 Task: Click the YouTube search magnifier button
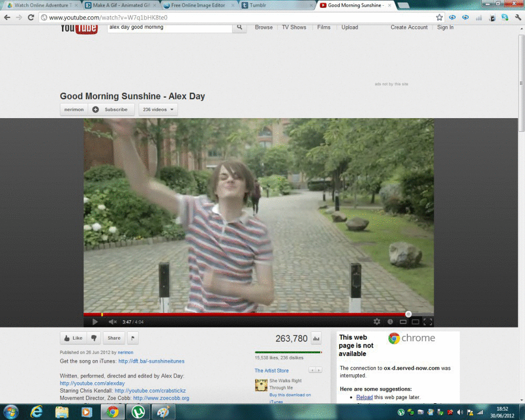click(x=239, y=27)
